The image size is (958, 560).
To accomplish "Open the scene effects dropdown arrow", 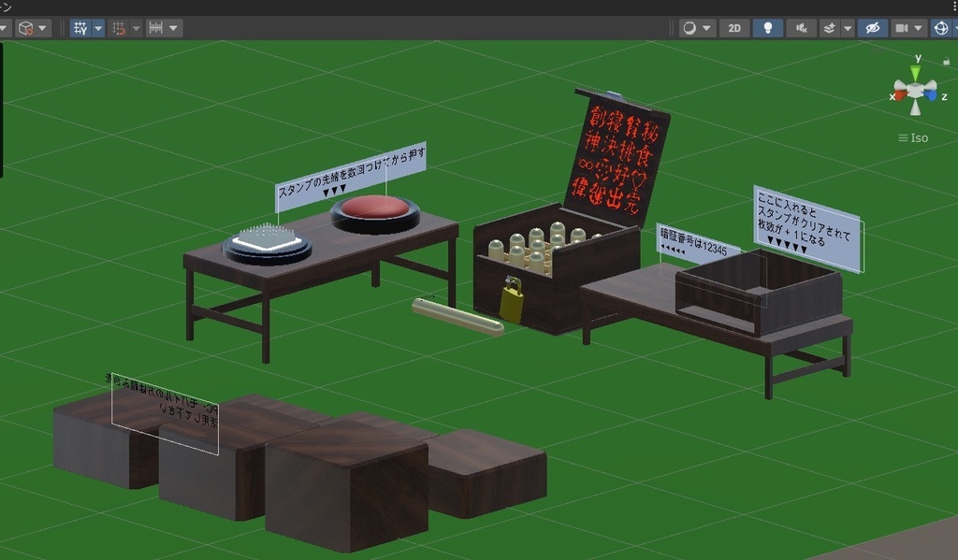I will (848, 28).
